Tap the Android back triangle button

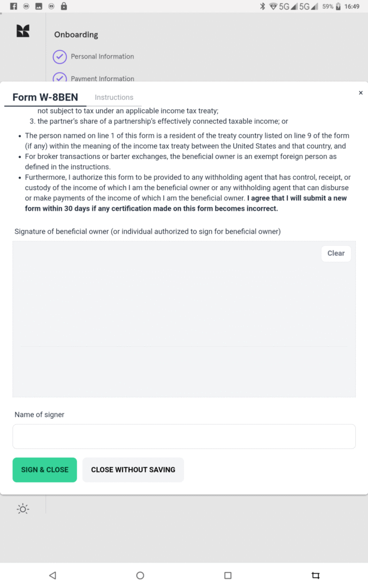(52, 575)
